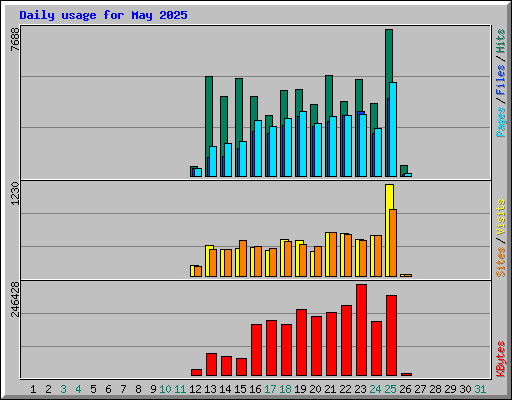This screenshot has height=400, width=512.
Task: Click the orange Sites bar for day 25
Action: click(393, 243)
